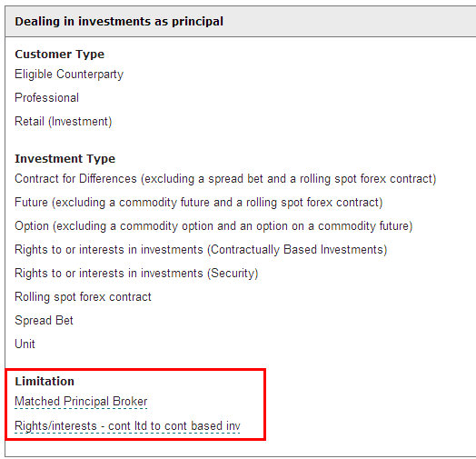Select Rights to interests (Contractually Based Investments)

point(201,249)
